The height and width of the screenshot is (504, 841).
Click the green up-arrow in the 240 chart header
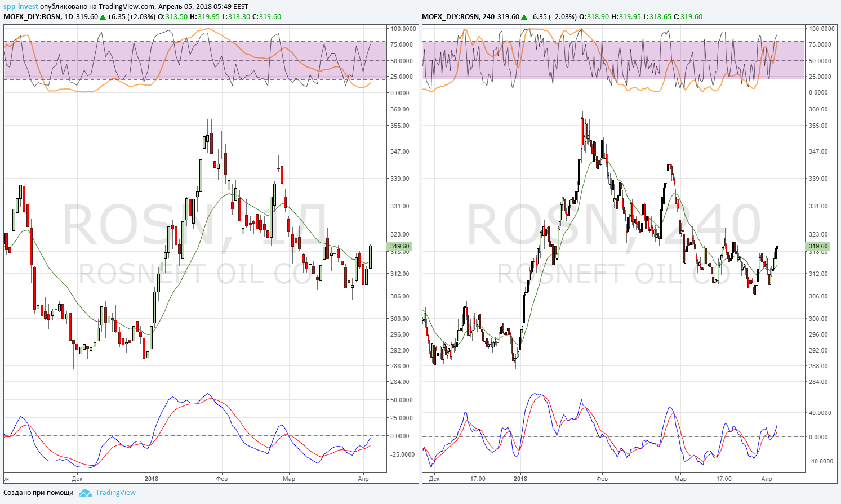(x=524, y=17)
